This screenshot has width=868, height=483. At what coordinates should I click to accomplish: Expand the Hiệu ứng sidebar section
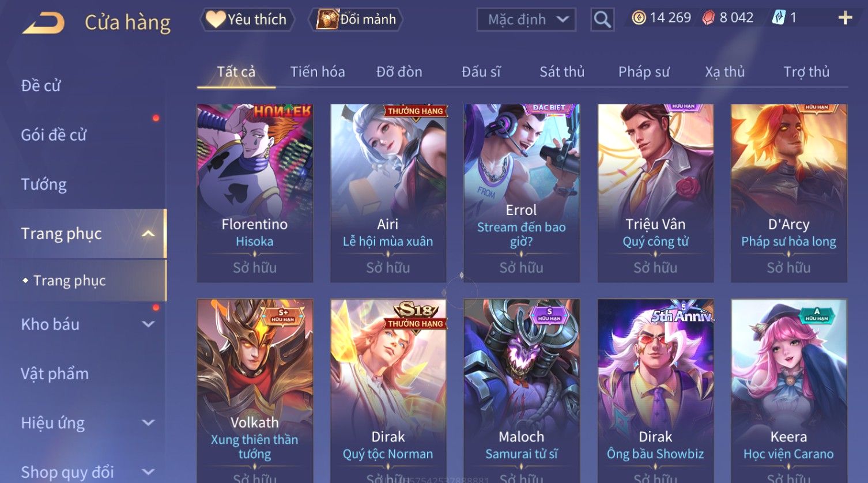(x=148, y=422)
